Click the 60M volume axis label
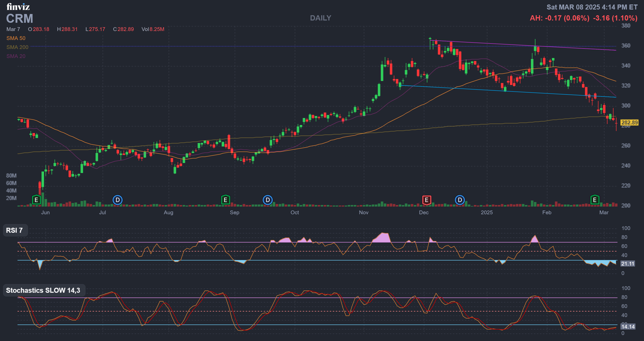The image size is (644, 341). click(x=11, y=183)
